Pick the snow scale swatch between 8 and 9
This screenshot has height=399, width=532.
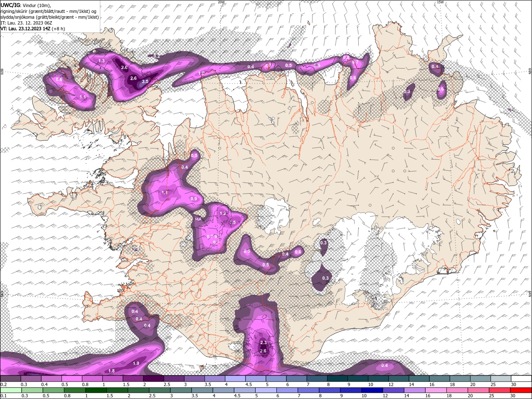(337, 379)
